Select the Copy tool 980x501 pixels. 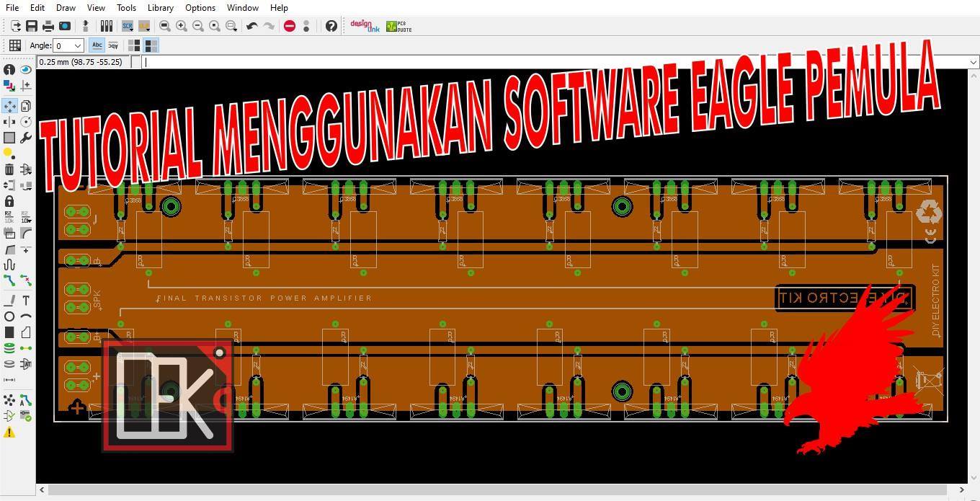tap(26, 106)
